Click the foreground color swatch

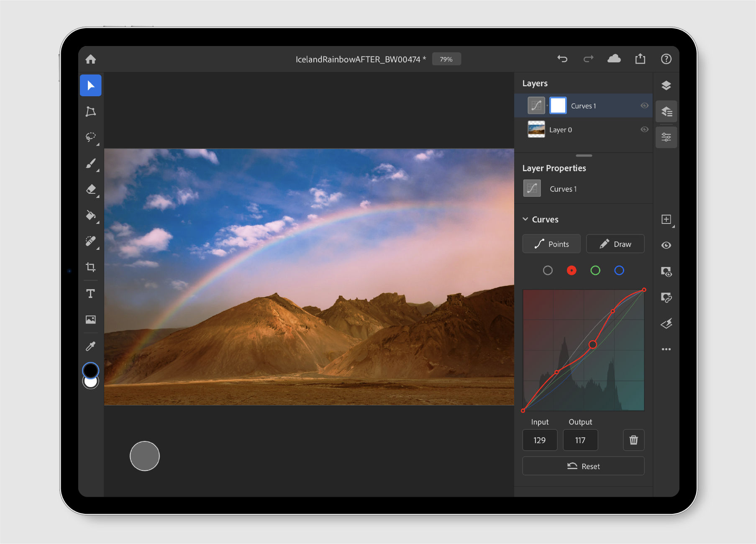(90, 371)
